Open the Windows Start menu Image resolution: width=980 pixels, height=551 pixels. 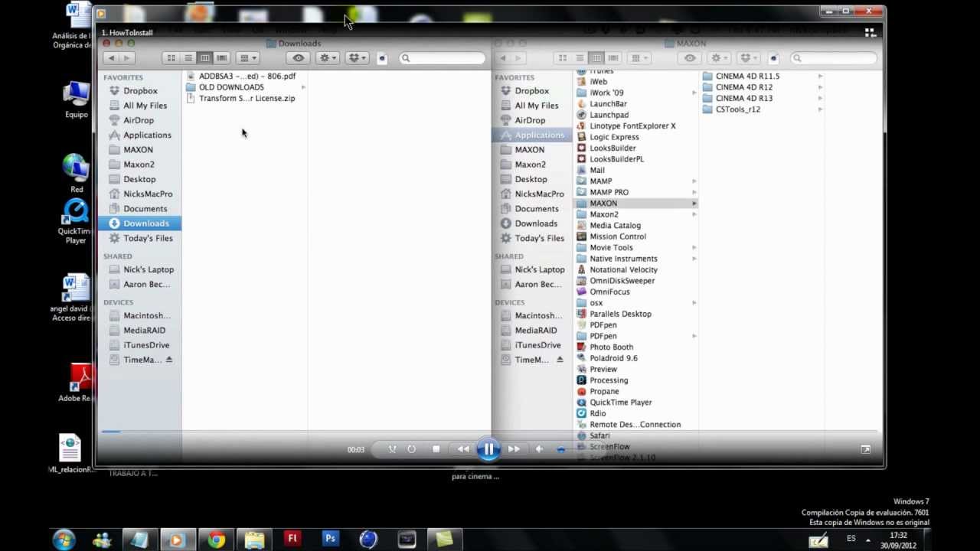tap(64, 540)
